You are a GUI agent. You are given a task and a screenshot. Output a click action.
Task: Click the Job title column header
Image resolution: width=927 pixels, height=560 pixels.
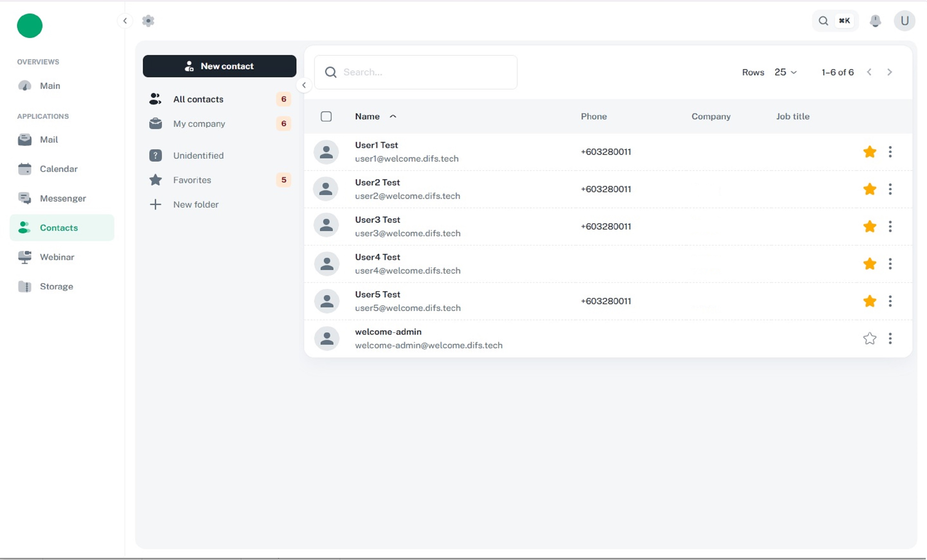click(x=793, y=116)
